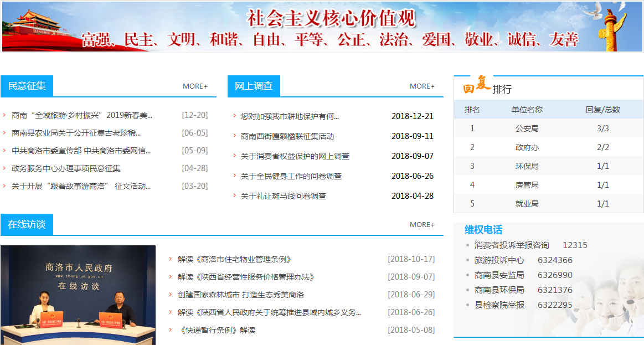Click the 单位名称 column header
Viewport: 644px width, 345px height.
click(527, 110)
